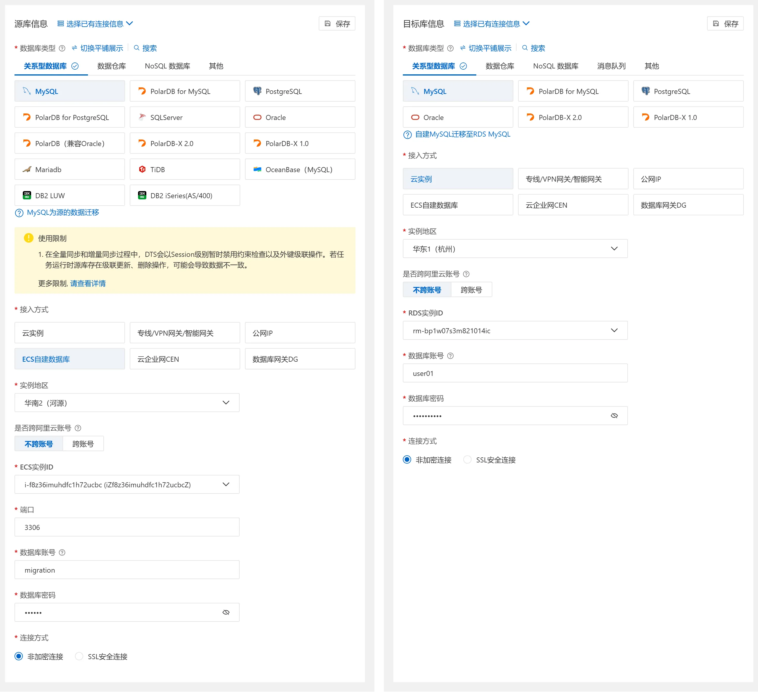The image size is (758, 700).
Task: Click help icon next to source 数据库账号
Action: pyautogui.click(x=62, y=552)
